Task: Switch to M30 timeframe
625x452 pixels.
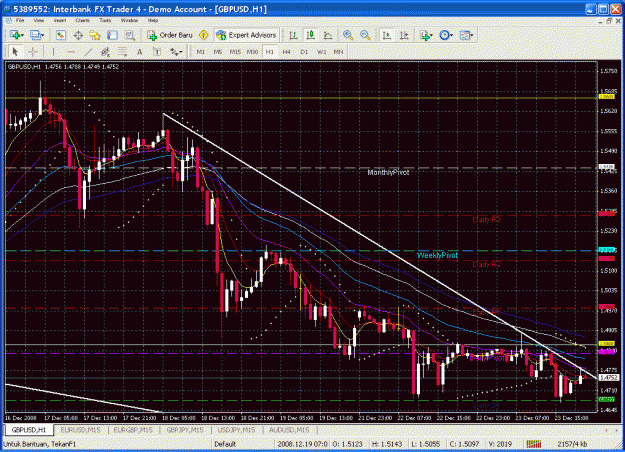Action: point(252,52)
